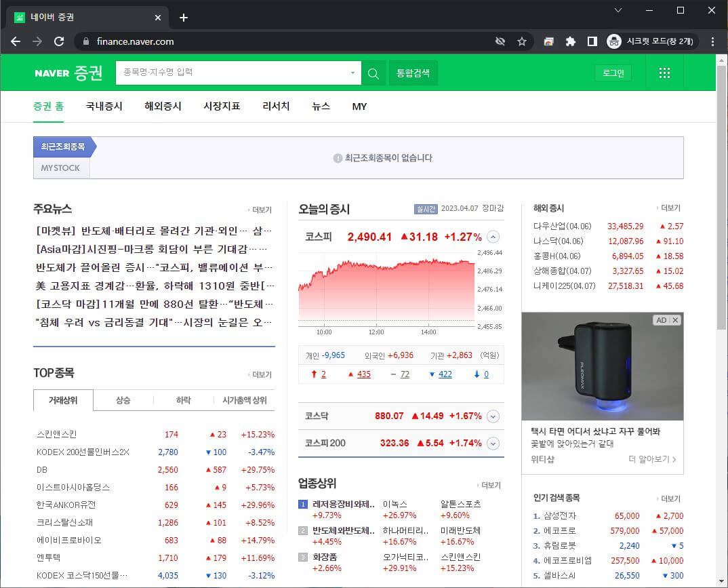The height and width of the screenshot is (588, 728).
Task: Click the AD badge on the advertisement
Action: tap(661, 320)
